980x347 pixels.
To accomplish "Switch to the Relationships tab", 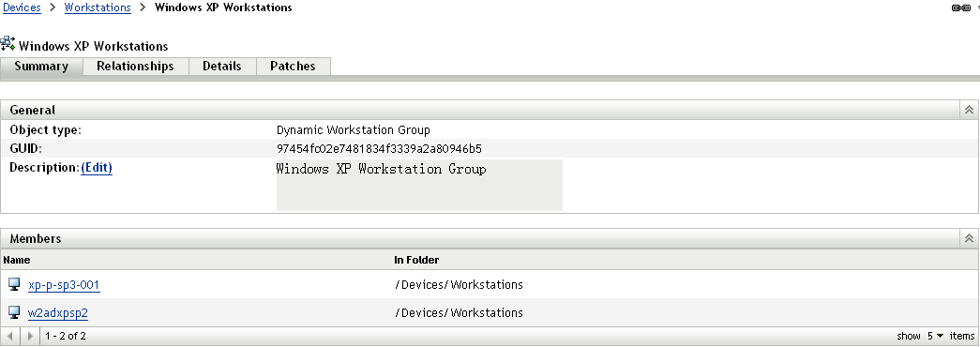I will (x=135, y=67).
